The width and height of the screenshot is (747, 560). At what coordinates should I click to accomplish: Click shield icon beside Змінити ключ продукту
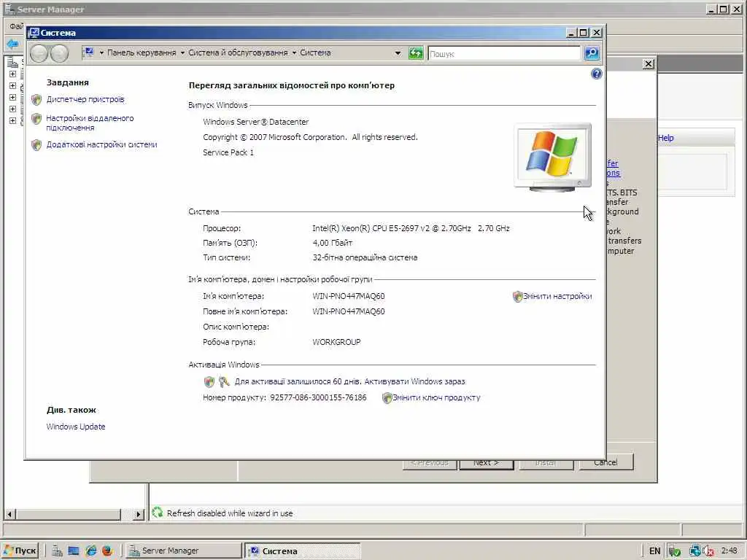(x=387, y=397)
